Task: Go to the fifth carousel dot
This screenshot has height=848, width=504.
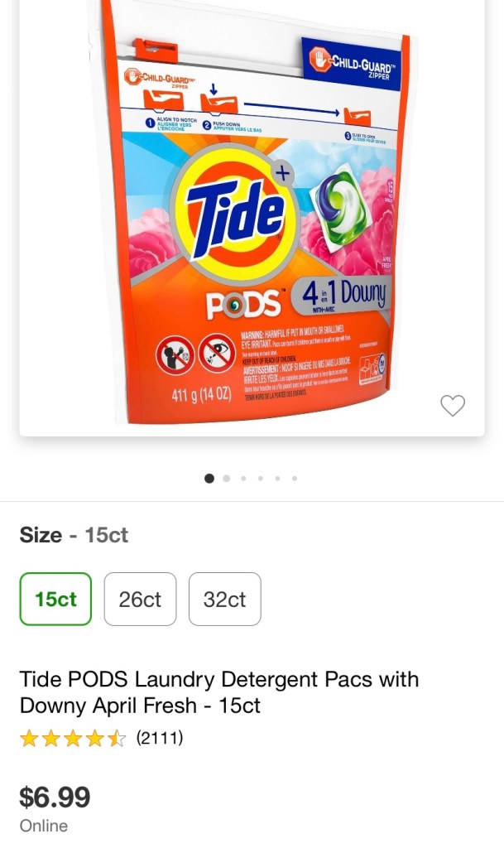Action: 277,478
